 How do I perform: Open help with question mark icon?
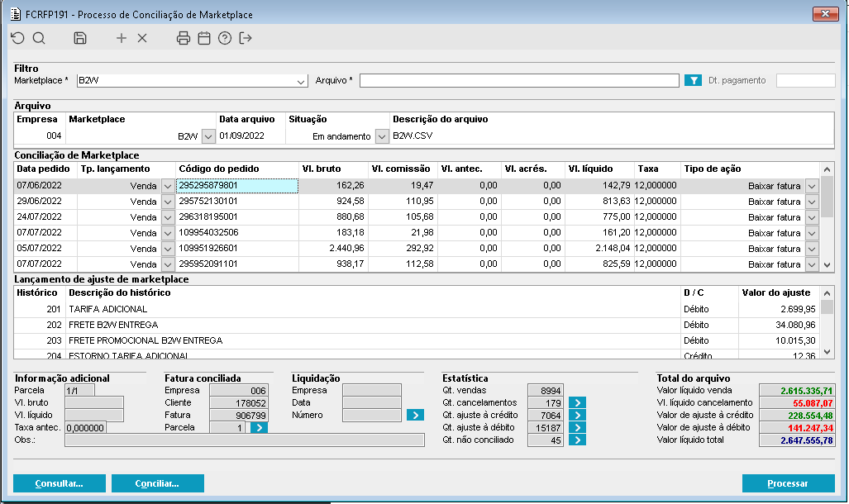tap(224, 38)
